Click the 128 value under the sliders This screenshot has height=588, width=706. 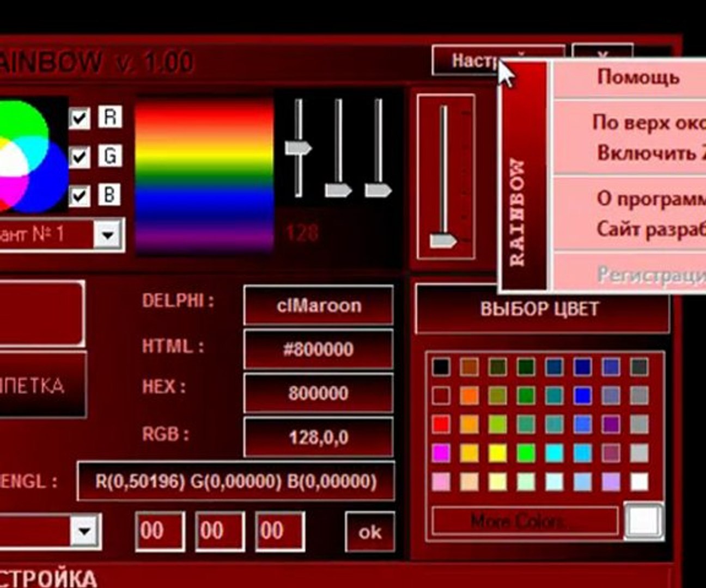pyautogui.click(x=302, y=234)
